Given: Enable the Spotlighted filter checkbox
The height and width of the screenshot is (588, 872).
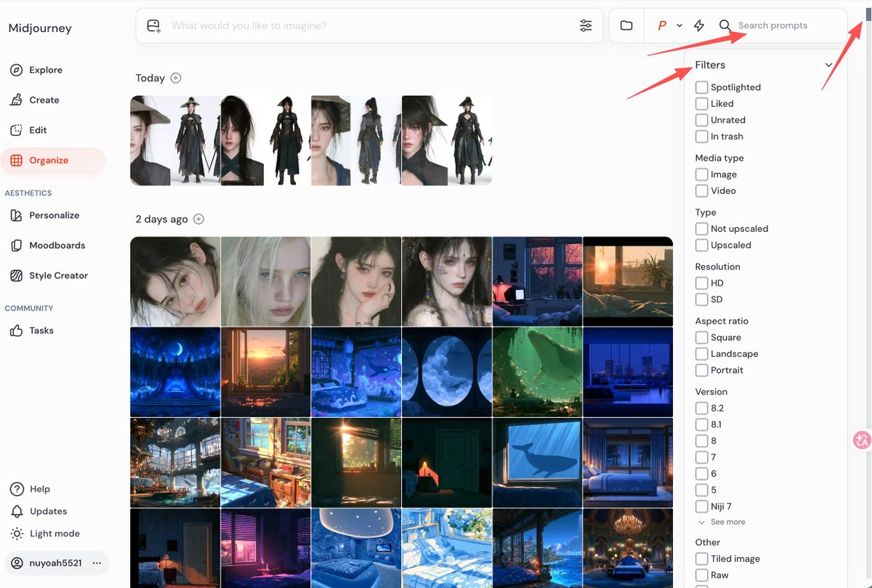Looking at the screenshot, I should tap(701, 87).
